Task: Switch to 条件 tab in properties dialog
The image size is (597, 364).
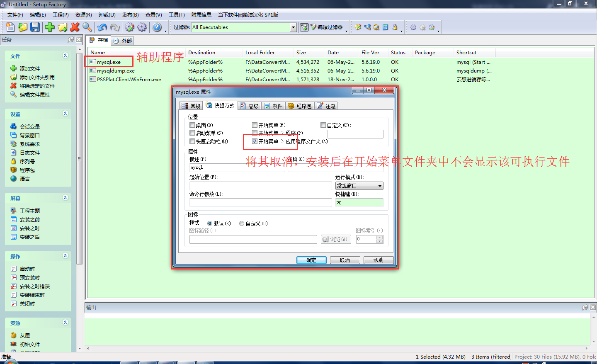Action: click(274, 106)
